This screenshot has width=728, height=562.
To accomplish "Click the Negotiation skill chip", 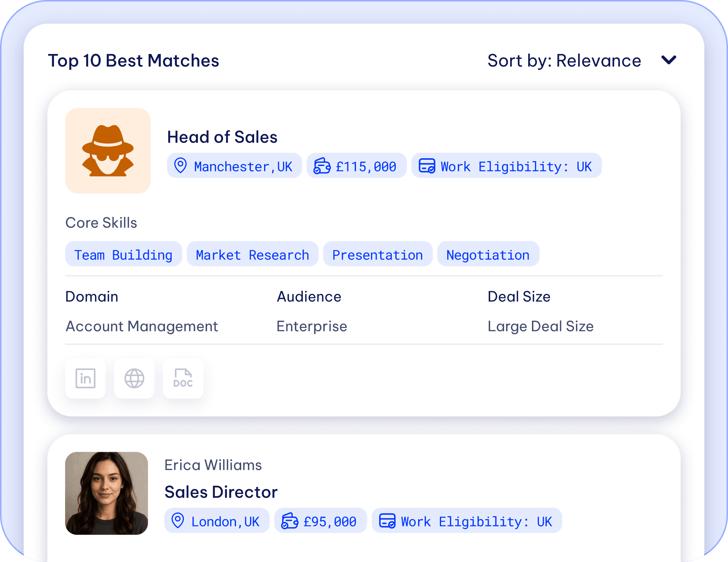I will (x=488, y=254).
